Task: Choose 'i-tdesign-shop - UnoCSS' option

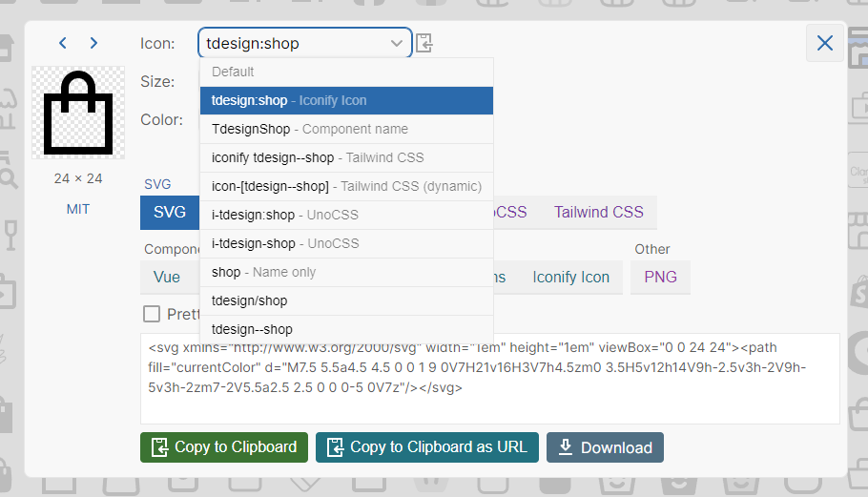Action: click(346, 243)
